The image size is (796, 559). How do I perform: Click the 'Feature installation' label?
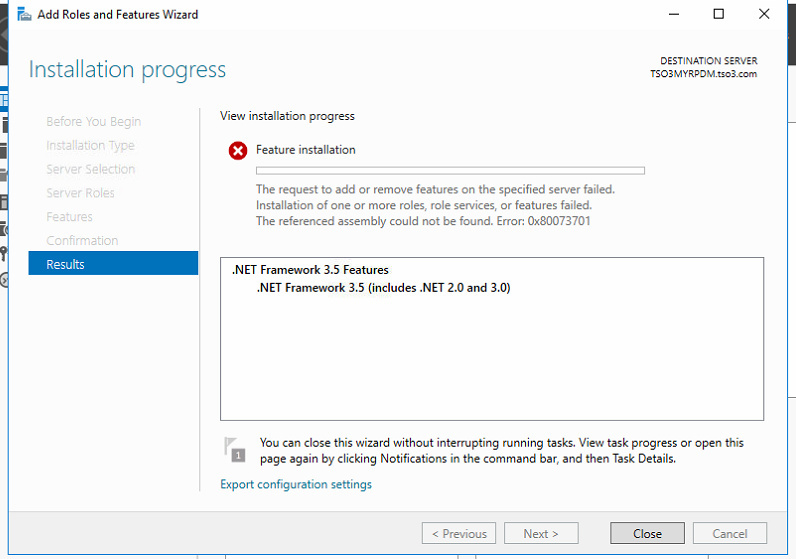point(306,150)
